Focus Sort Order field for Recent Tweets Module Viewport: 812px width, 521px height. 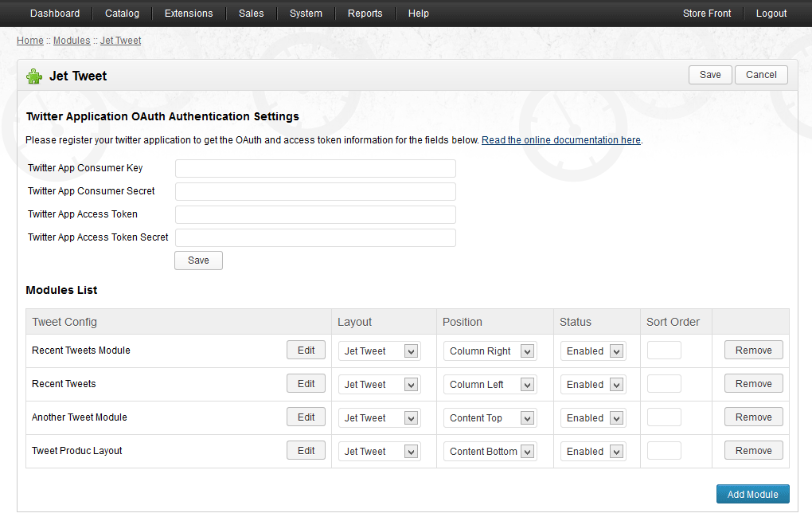(664, 350)
